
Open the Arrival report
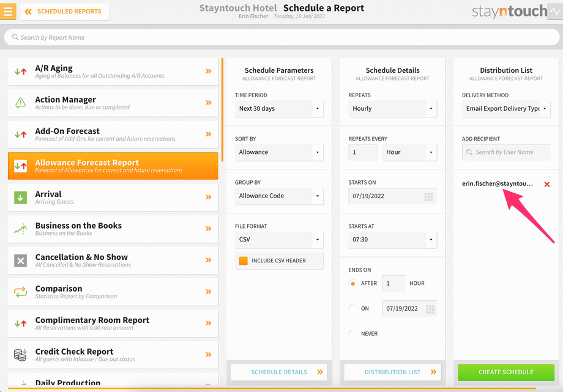[113, 198]
